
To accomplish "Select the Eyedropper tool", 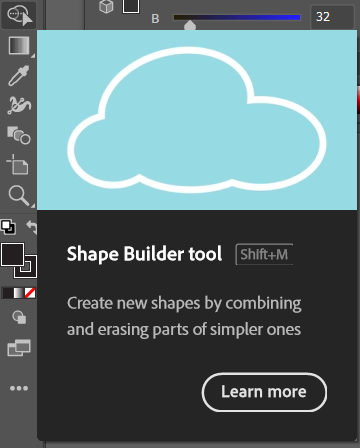I will pos(19,76).
